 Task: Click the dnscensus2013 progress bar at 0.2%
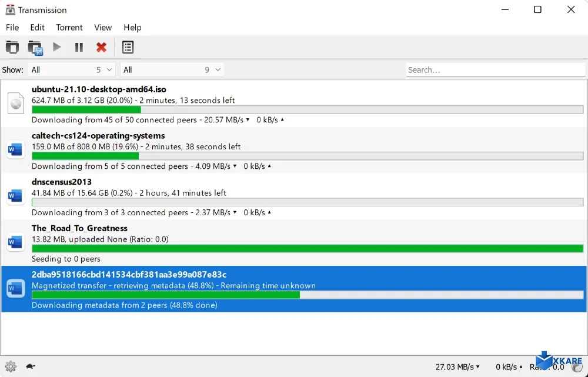[x=308, y=202]
